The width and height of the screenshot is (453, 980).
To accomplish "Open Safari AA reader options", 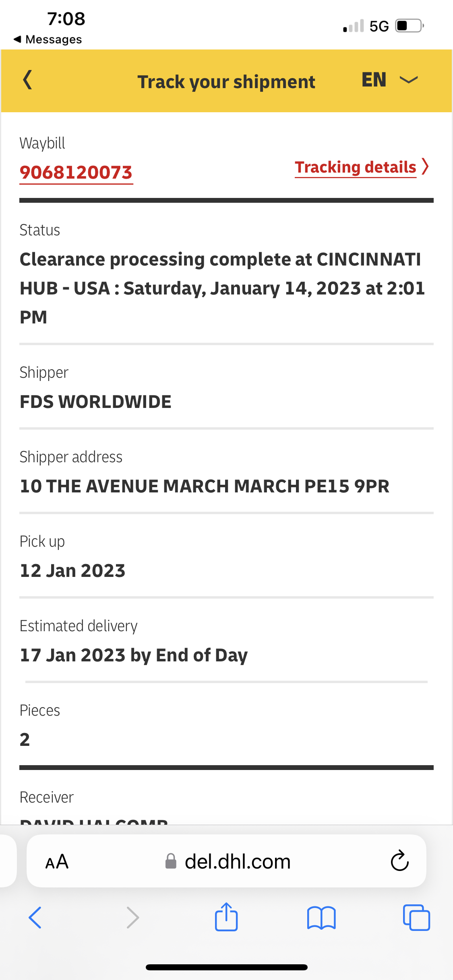I will pyautogui.click(x=57, y=862).
